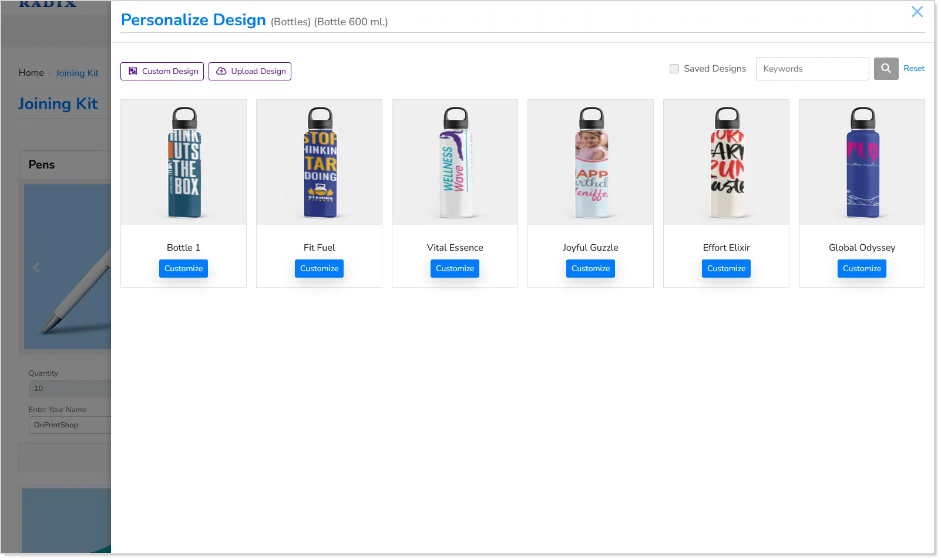This screenshot has width=941, height=560.
Task: Customize the Effort Elixir design
Action: [726, 268]
